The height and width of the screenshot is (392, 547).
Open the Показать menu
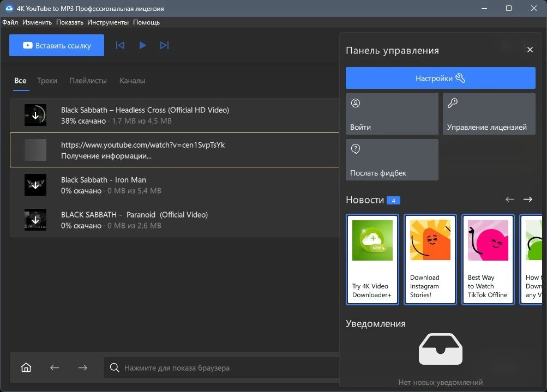tap(70, 22)
